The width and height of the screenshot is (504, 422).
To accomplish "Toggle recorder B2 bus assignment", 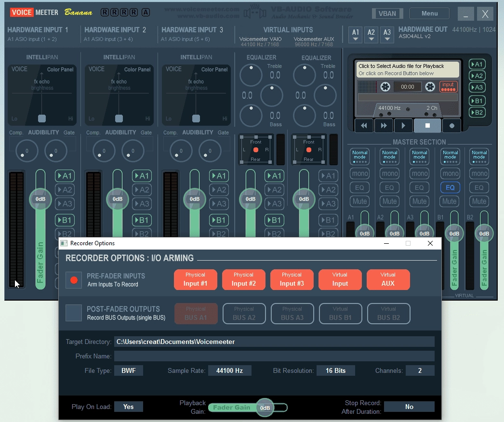I will pyautogui.click(x=477, y=113).
